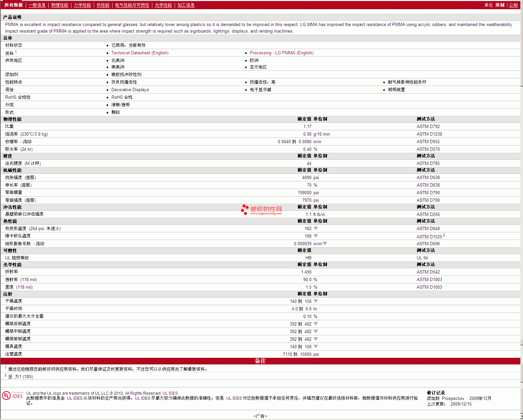The image size is (523, 420).
Task: Click the 雾度 value 1.5
Action: coord(309,287)
